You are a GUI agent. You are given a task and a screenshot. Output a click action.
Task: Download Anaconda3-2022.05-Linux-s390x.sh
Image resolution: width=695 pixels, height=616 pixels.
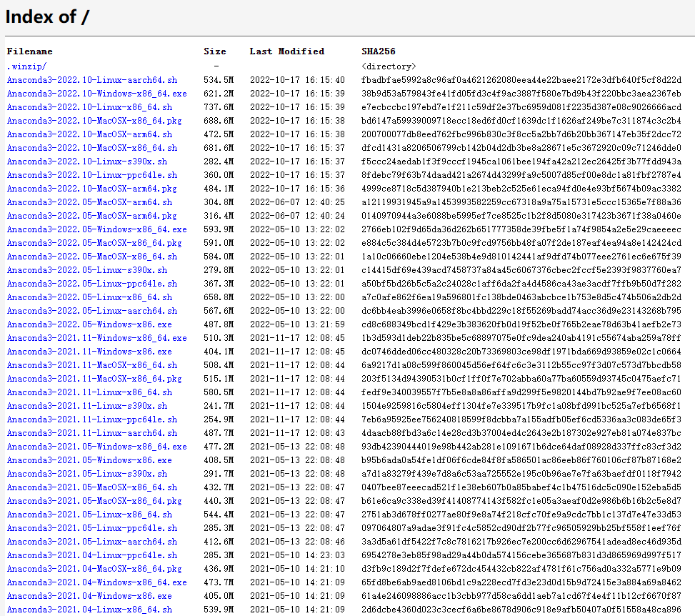pyautogui.click(x=87, y=270)
